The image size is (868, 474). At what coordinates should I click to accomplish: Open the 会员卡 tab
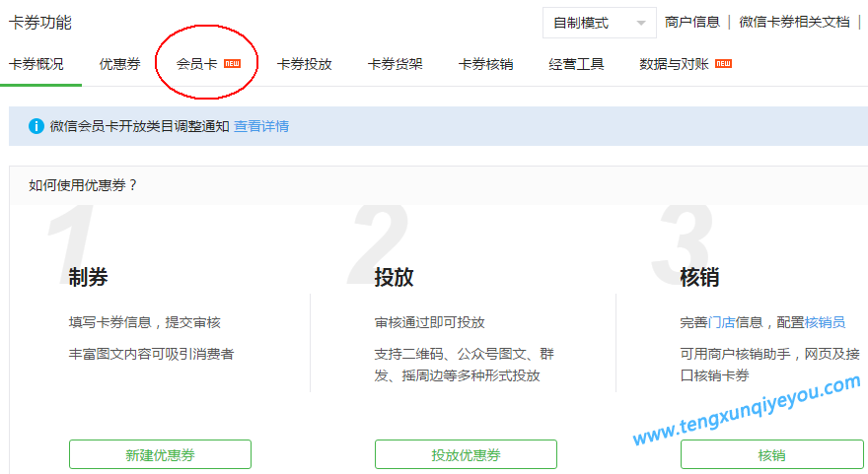click(196, 64)
